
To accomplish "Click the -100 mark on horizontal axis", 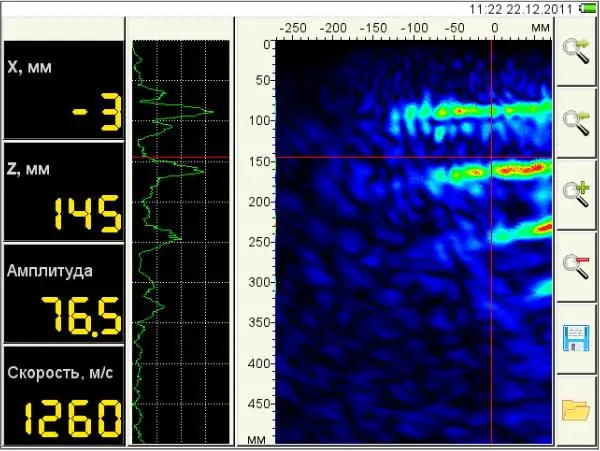I will click(x=414, y=28).
